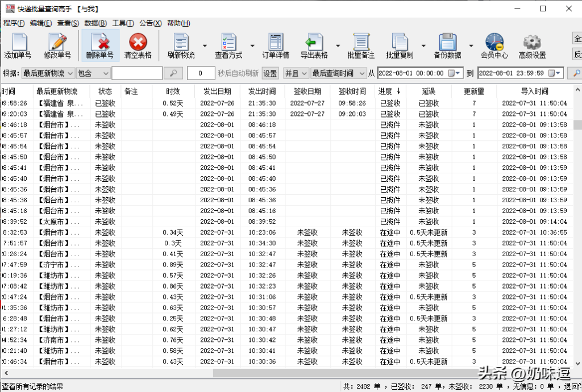Open 高级设置 gear icon
The height and width of the screenshot is (392, 582).
[532, 45]
